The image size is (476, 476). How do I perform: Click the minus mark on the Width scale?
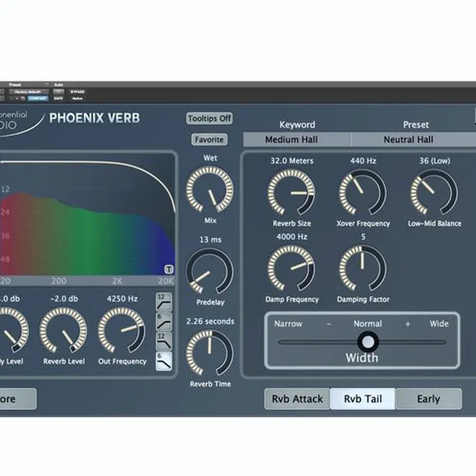point(329,324)
